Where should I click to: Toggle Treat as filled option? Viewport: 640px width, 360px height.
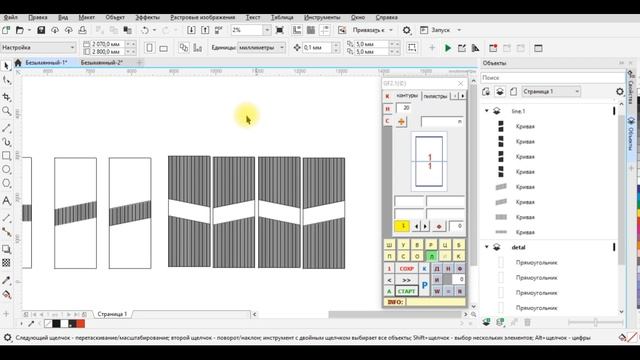coord(412,48)
